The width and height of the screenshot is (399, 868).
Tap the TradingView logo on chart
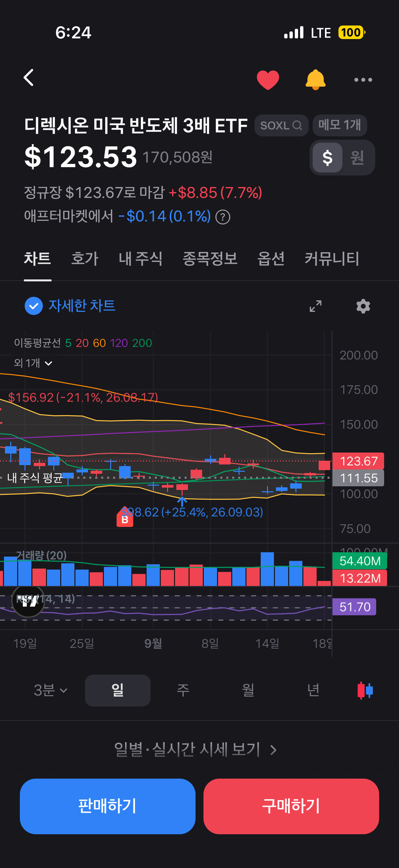(x=28, y=601)
